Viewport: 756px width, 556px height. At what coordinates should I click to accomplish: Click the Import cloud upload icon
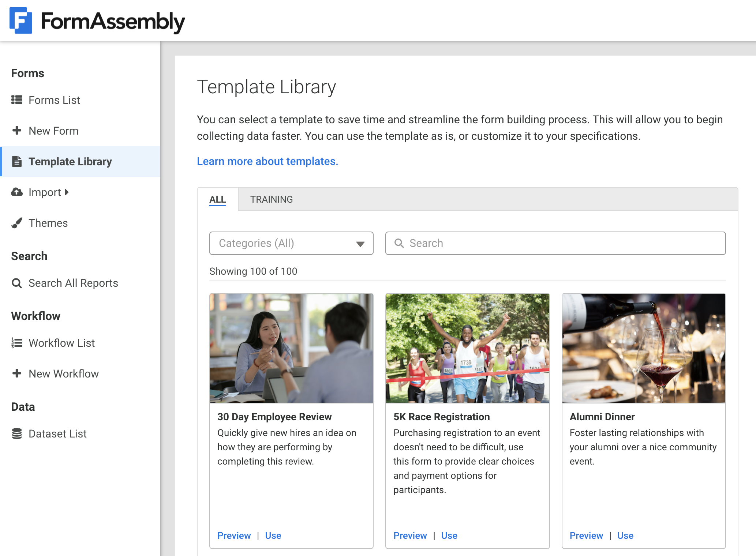[17, 192]
